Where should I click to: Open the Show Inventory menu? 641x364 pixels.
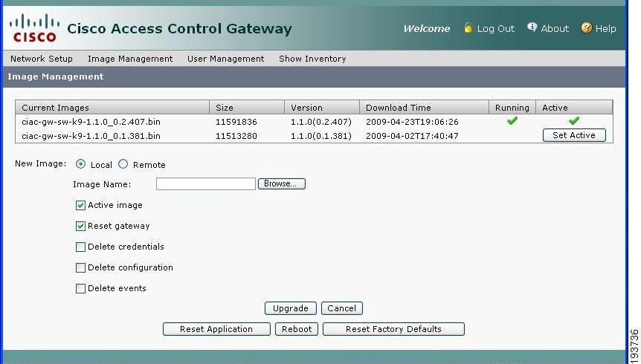pyautogui.click(x=312, y=59)
